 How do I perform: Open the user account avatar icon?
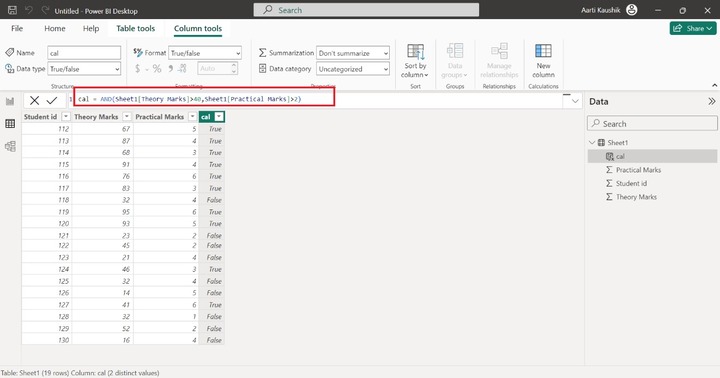pos(632,10)
